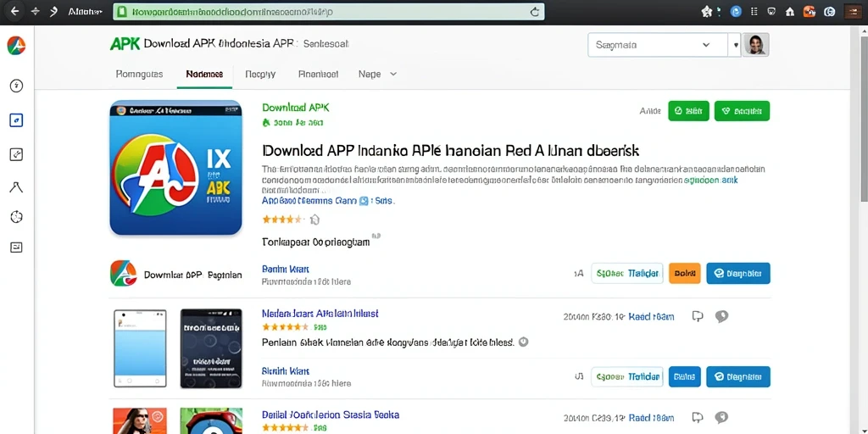This screenshot has height=434, width=868.
Task: Click the outlined comment icon in Nadan Jaars row
Action: coord(698,317)
